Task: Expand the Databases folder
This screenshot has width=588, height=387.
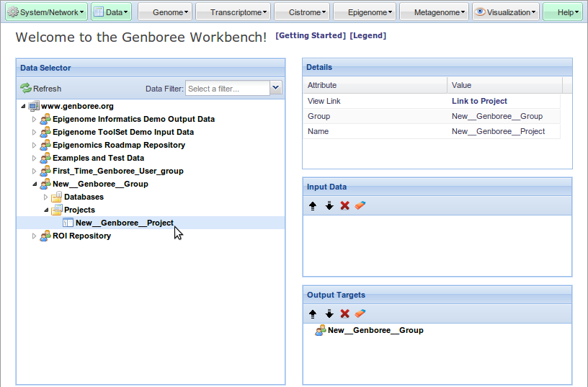Action: click(45, 197)
